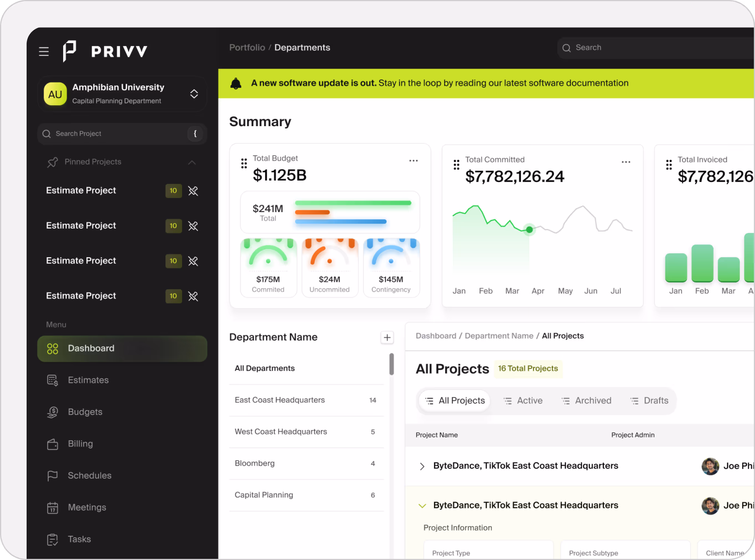Select East Coast Headquarters department
Screen dimensions: 755x560
306,400
